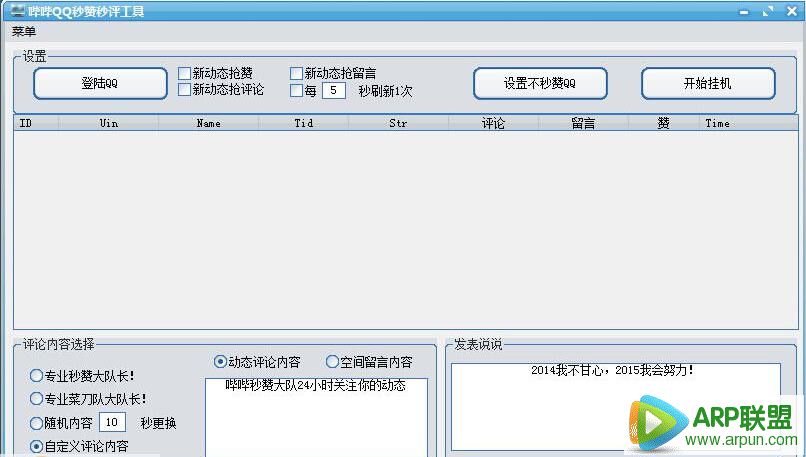Sort by the Name column header
This screenshot has height=457, width=806.
208,123
